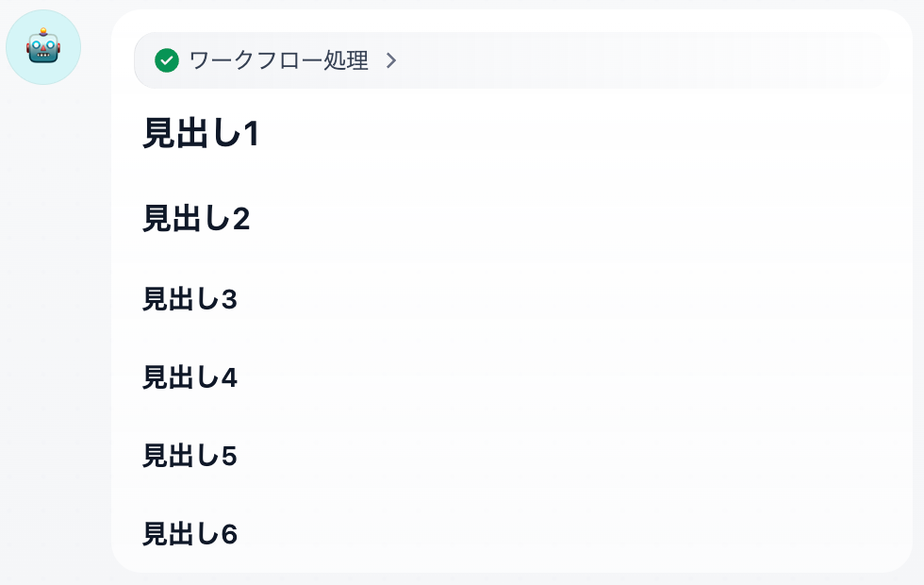Pick the 見出し6 heading line
Screen dimensions: 924x585
[x=190, y=534]
